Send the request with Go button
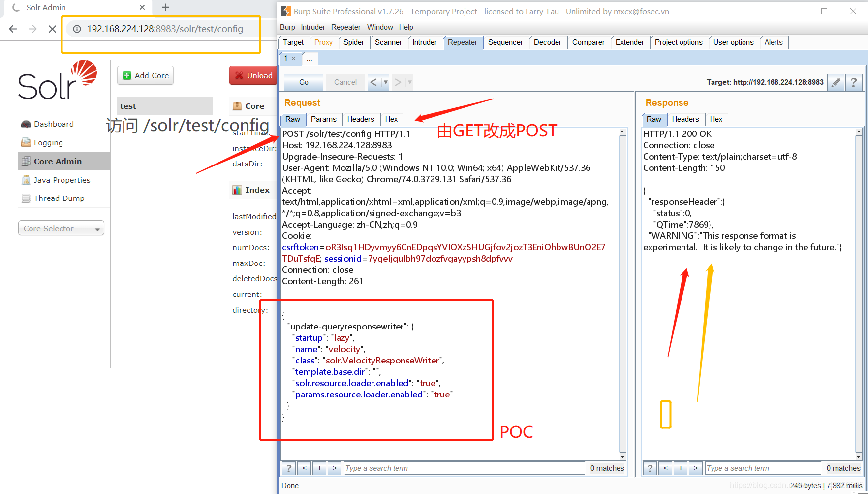The image size is (868, 494). click(x=304, y=82)
